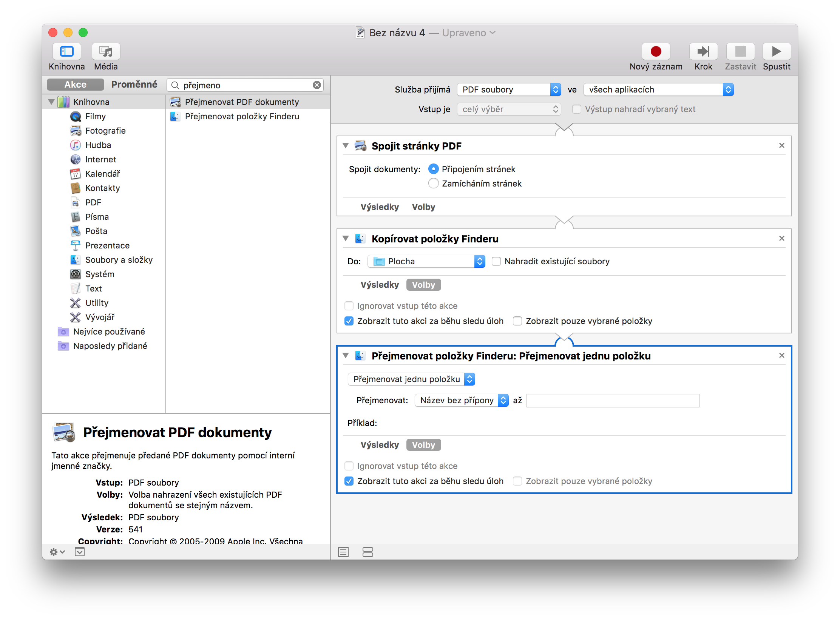Open the gear actions menu at bottom left

(57, 552)
